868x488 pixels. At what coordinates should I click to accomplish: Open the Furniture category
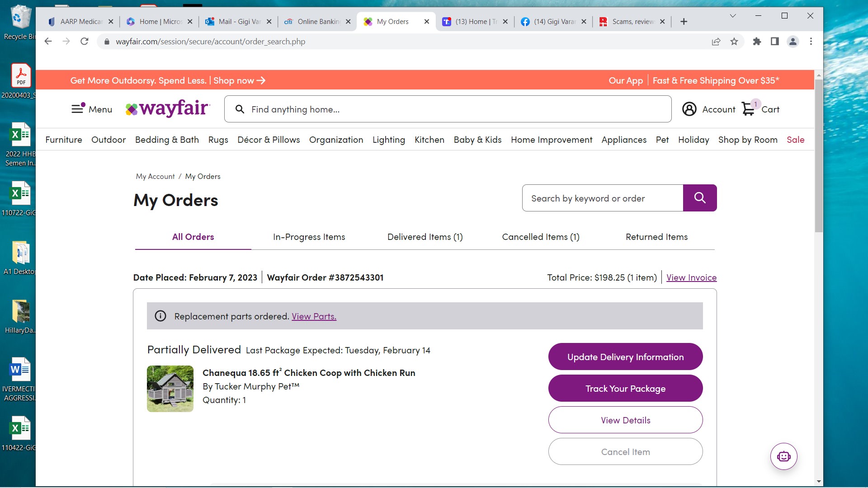64,140
